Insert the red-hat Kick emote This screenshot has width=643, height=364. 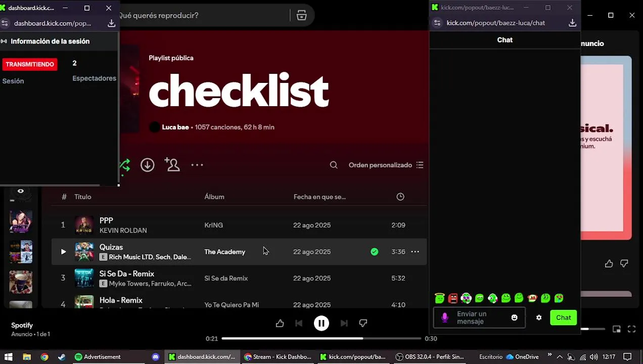(532, 298)
